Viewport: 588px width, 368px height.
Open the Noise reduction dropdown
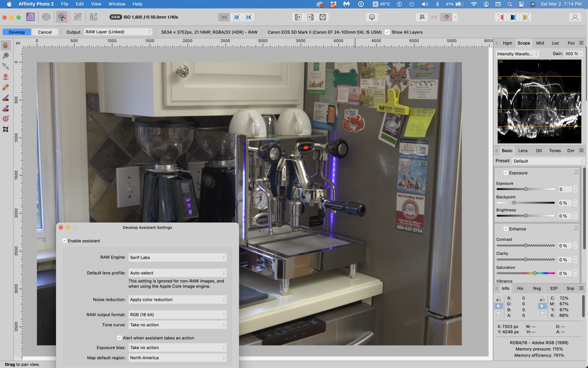(177, 299)
